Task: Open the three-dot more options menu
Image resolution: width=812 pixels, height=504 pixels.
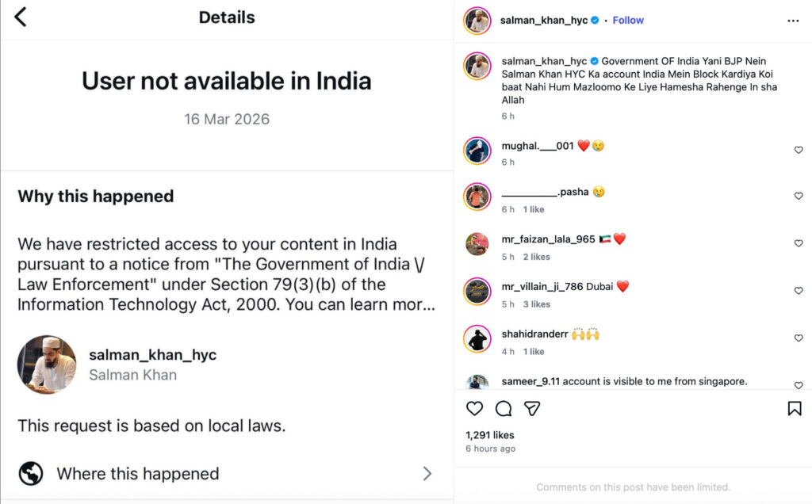Action: [793, 21]
